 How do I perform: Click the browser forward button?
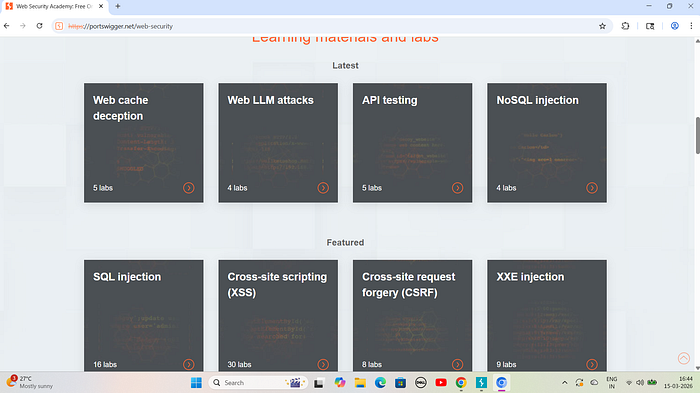[23, 26]
